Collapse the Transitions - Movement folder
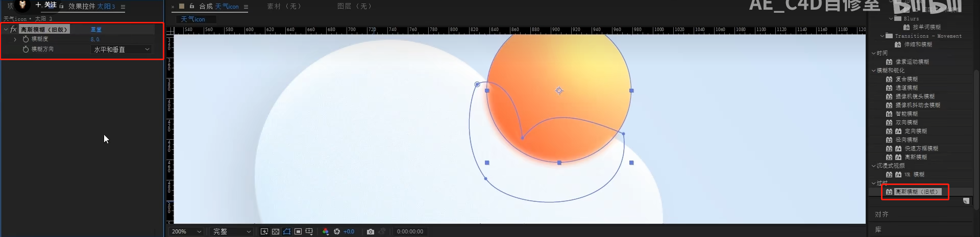 883,36
